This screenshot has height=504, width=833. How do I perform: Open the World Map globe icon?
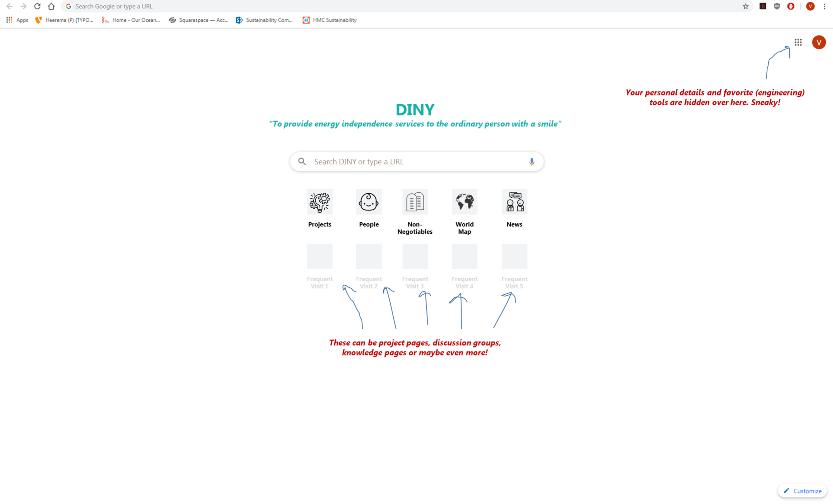pyautogui.click(x=464, y=202)
